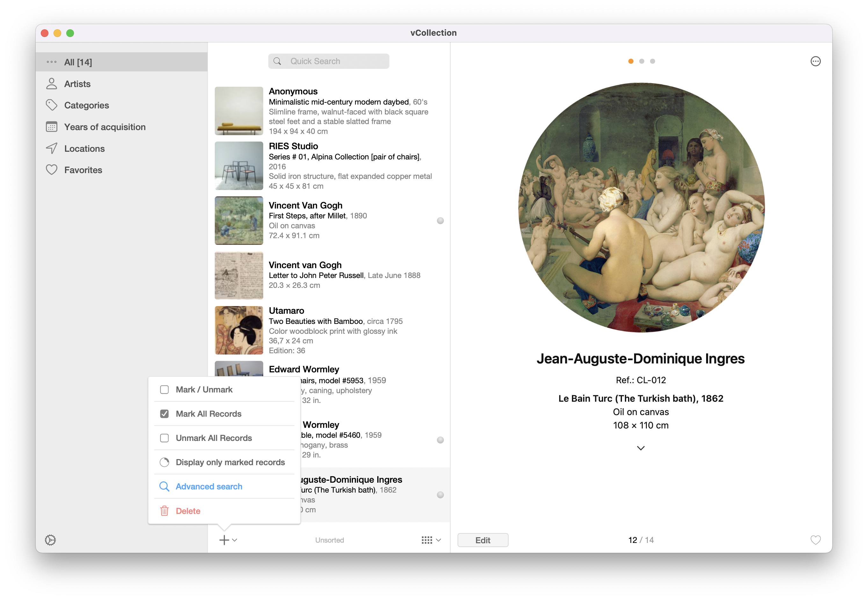Open the settings gear in sidebar

[50, 540]
